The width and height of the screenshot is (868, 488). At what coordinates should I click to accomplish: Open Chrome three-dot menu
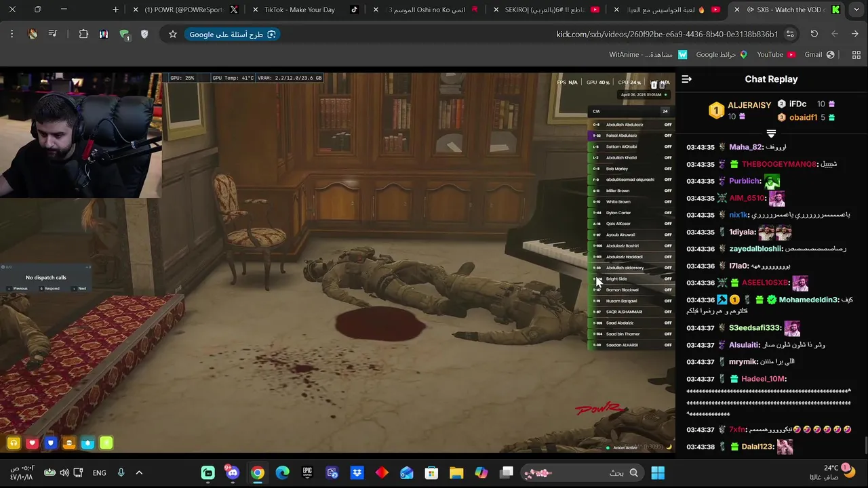(12, 34)
